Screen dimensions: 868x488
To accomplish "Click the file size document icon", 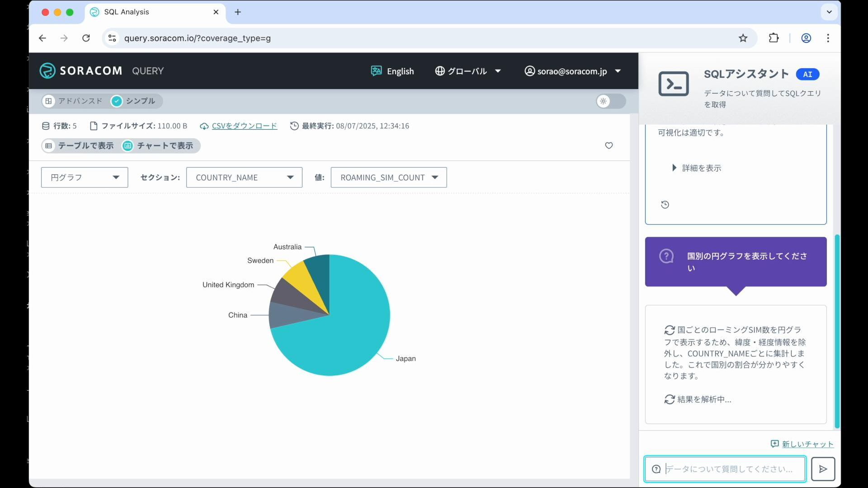I will (94, 126).
